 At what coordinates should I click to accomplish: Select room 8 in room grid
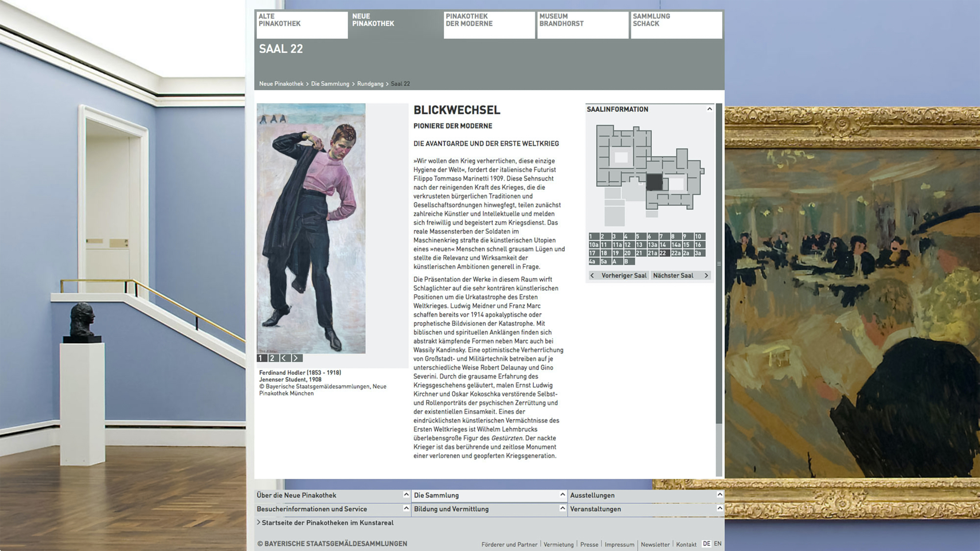[677, 236]
